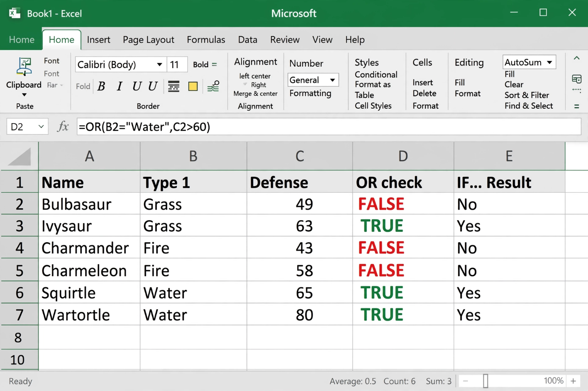Image resolution: width=588 pixels, height=391 pixels.
Task: Click Sum: 3 in the status bar
Action: tap(439, 381)
